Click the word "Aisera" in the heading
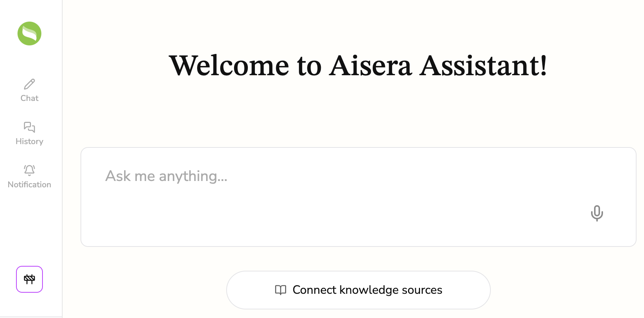 tap(370, 66)
